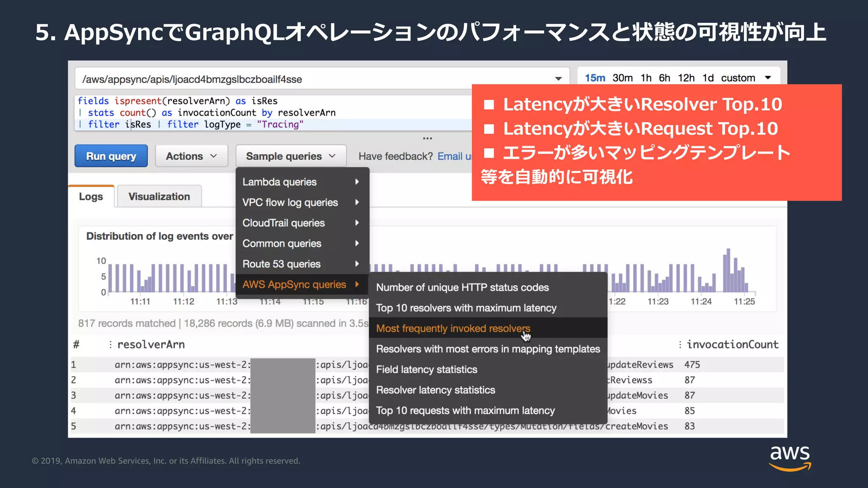Switch to the Visualization tab

[x=159, y=197]
